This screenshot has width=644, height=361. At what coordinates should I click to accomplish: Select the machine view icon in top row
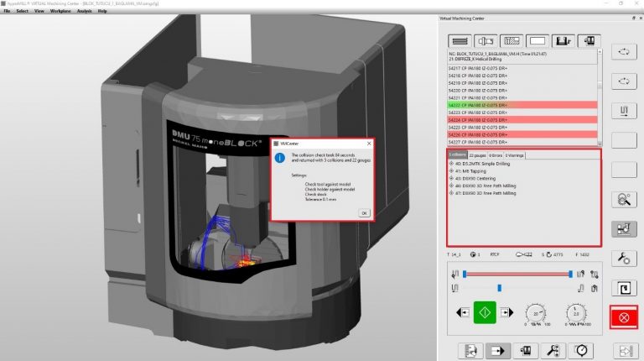pos(589,39)
